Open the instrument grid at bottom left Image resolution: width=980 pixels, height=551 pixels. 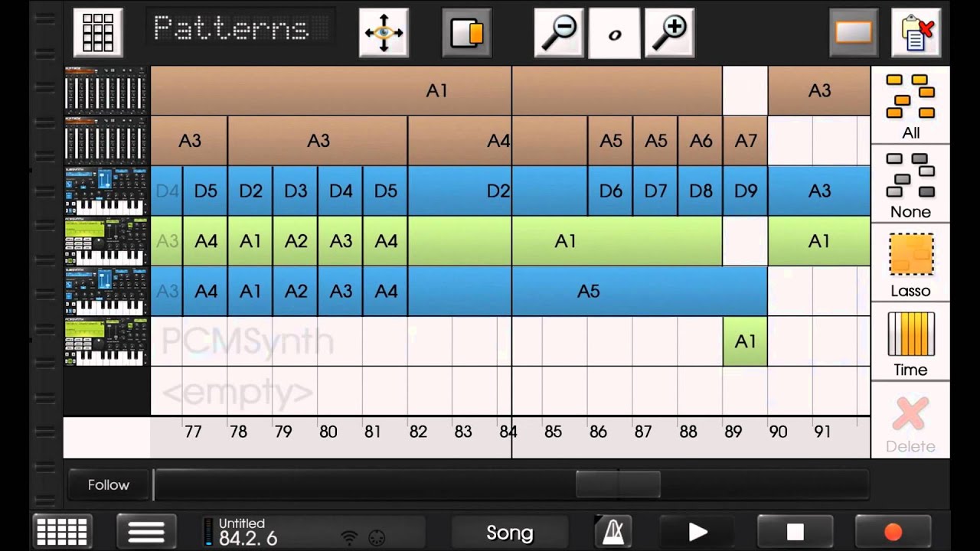coord(63,531)
